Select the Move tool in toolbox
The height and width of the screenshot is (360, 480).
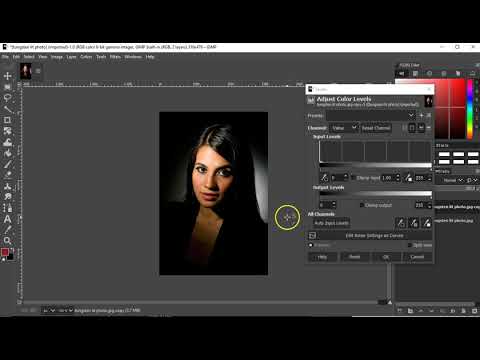[x=7, y=76]
